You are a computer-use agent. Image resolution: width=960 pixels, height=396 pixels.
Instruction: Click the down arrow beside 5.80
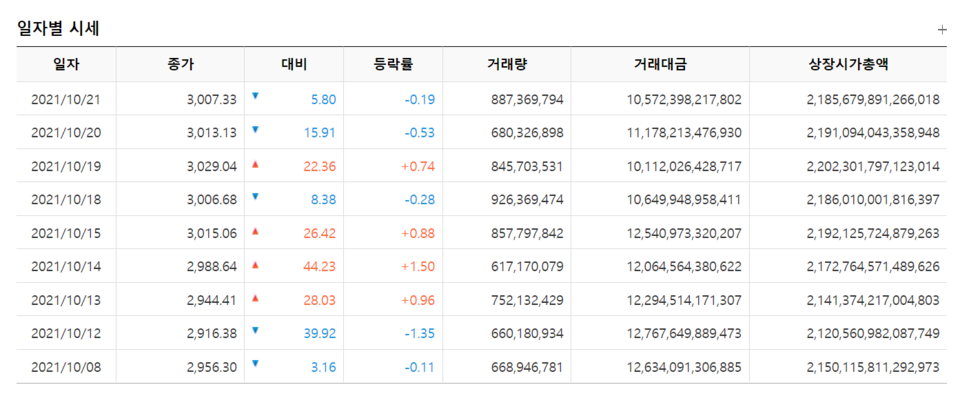[x=255, y=96]
